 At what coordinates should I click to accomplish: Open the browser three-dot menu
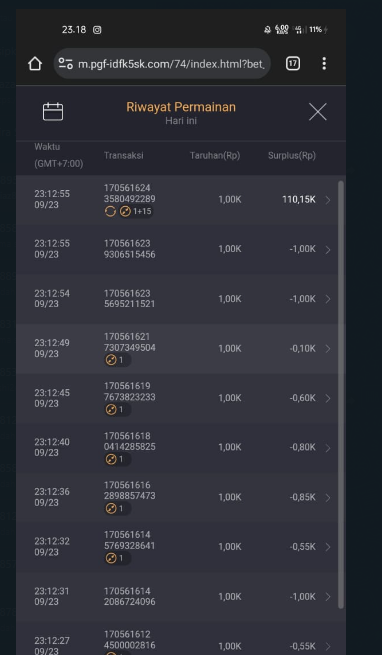click(324, 63)
